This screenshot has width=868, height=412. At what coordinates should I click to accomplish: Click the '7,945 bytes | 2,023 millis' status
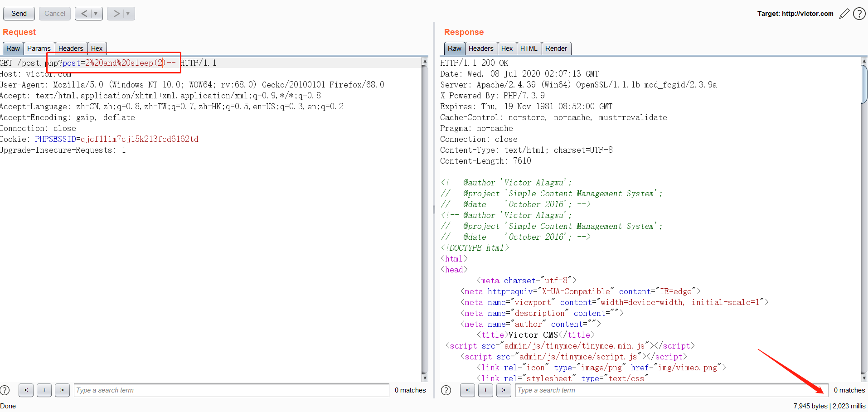(829, 406)
